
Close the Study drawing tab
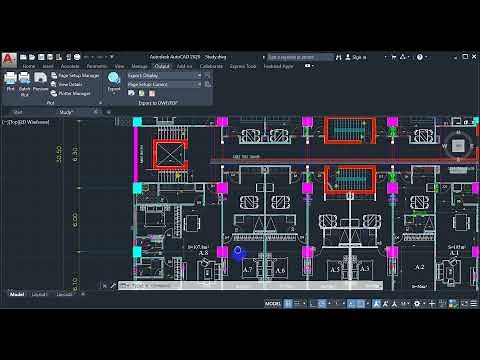[96, 112]
